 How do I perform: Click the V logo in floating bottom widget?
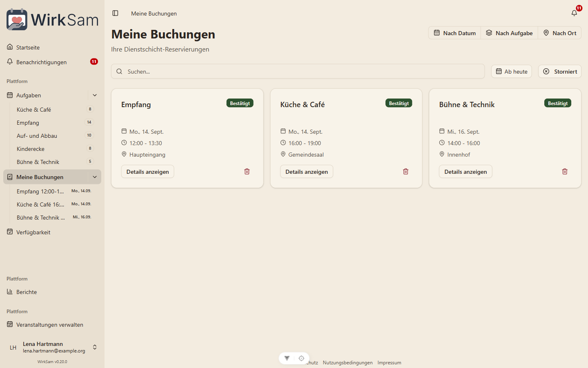tap(287, 358)
